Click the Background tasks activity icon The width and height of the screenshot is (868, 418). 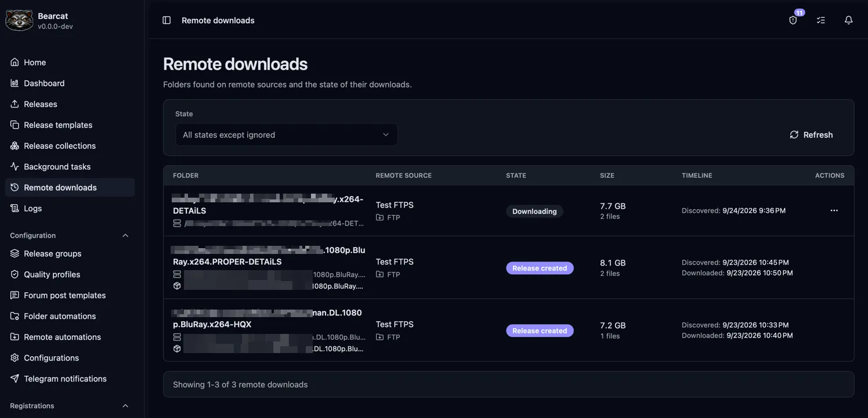(15, 166)
